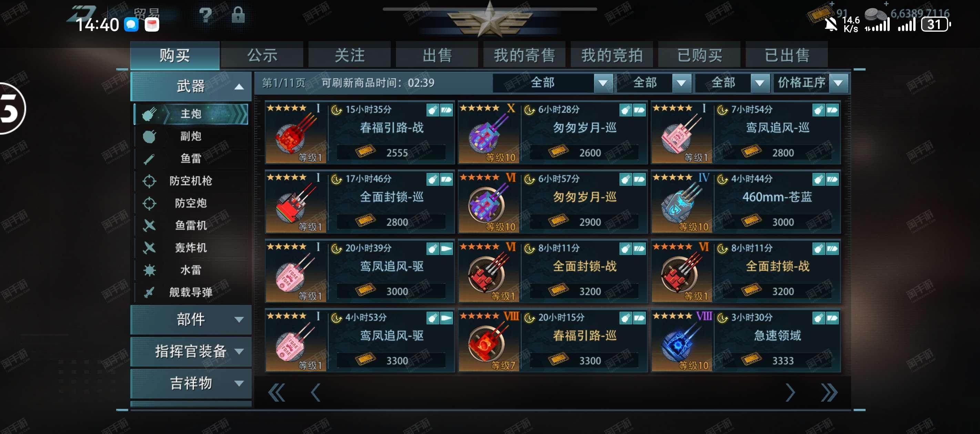
Task: Go to previous page arrow
Action: click(315, 392)
